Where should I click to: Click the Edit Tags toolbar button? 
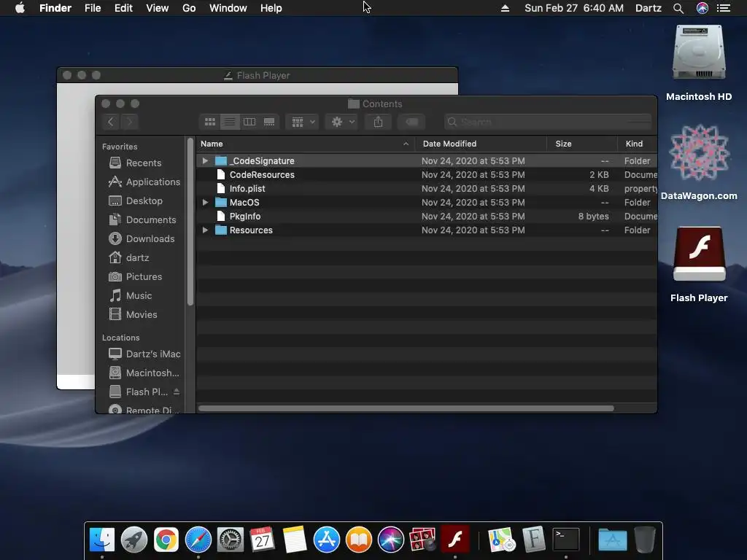(x=411, y=122)
